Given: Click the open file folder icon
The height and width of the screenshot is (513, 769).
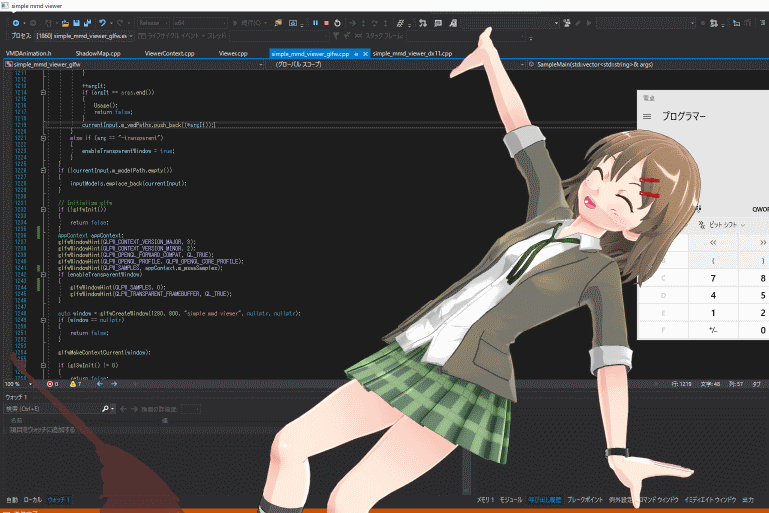Looking at the screenshot, I should tap(65, 23).
